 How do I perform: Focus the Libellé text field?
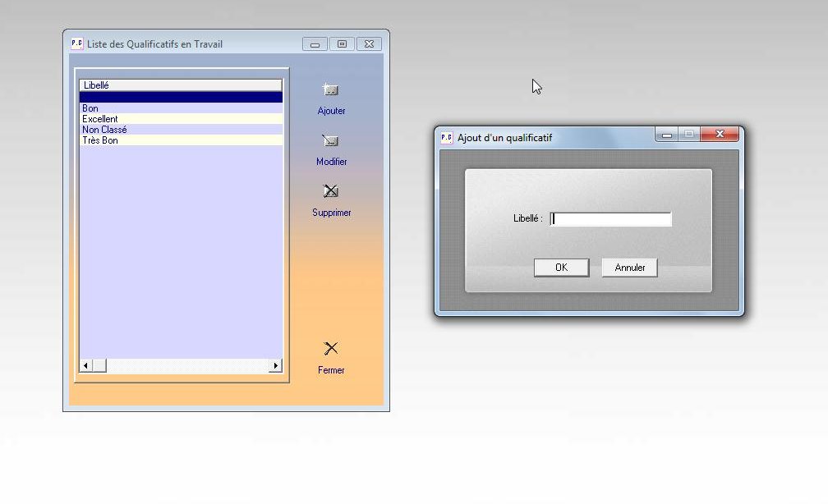click(610, 219)
